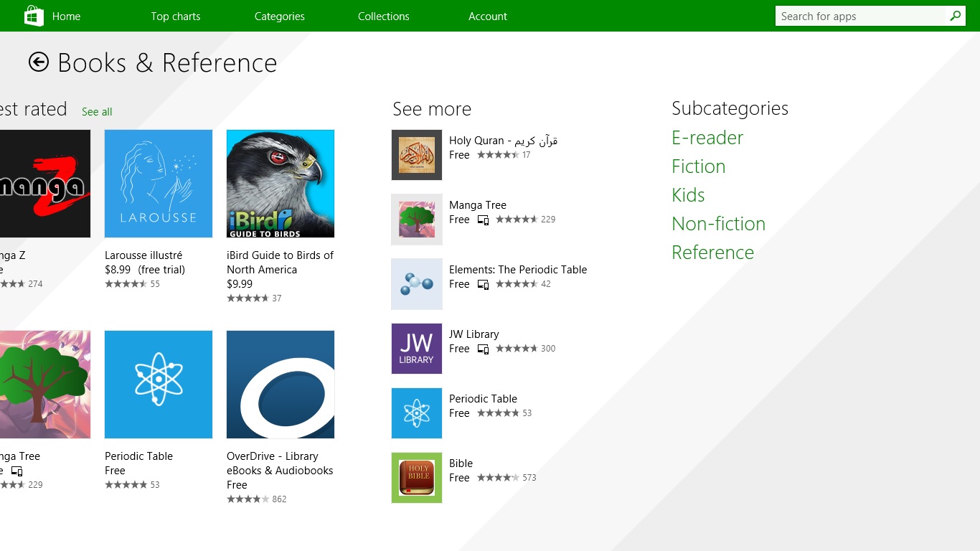980x551 pixels.
Task: Open the Account menu
Action: [x=488, y=16]
